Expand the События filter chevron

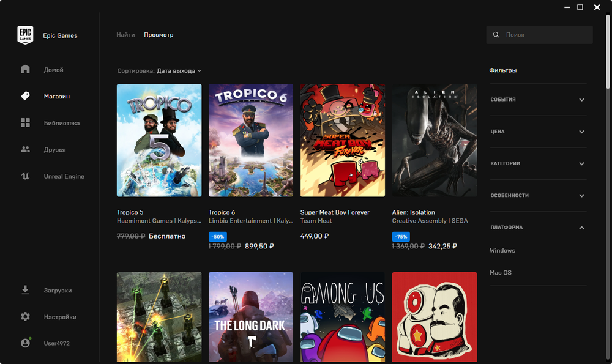coord(581,100)
